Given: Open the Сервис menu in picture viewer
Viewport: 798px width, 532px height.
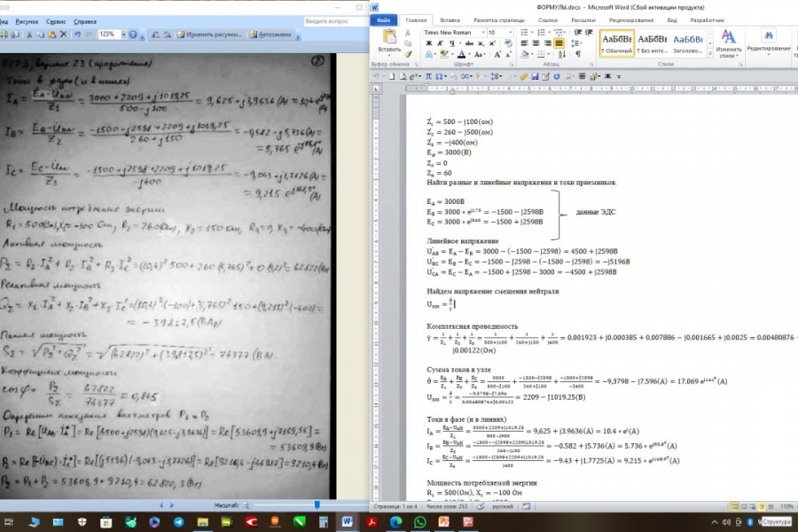Looking at the screenshot, I should [x=56, y=21].
